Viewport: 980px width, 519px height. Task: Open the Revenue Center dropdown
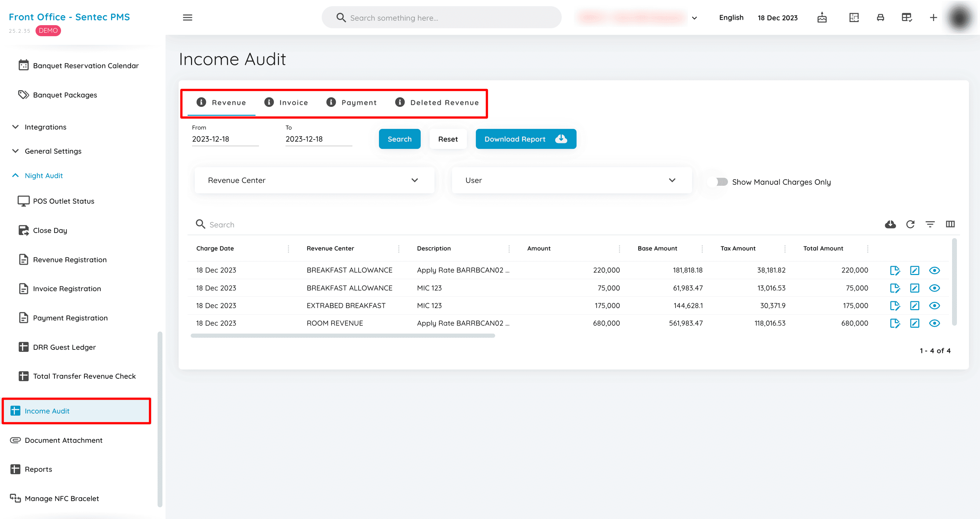point(314,180)
